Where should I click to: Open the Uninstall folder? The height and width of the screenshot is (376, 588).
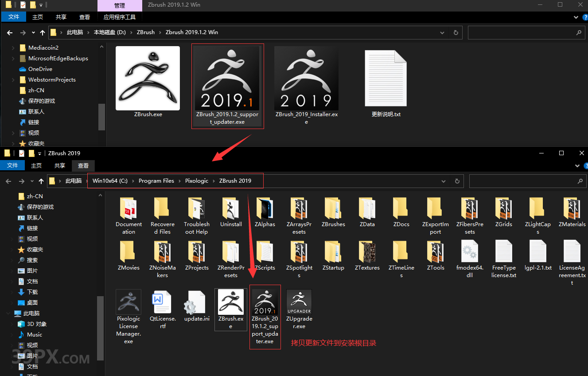231,212
